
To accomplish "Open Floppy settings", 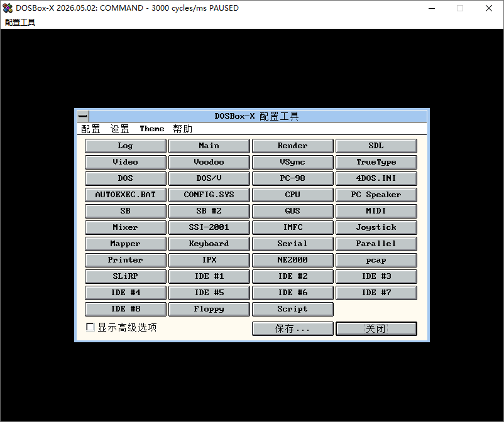I will point(209,309).
